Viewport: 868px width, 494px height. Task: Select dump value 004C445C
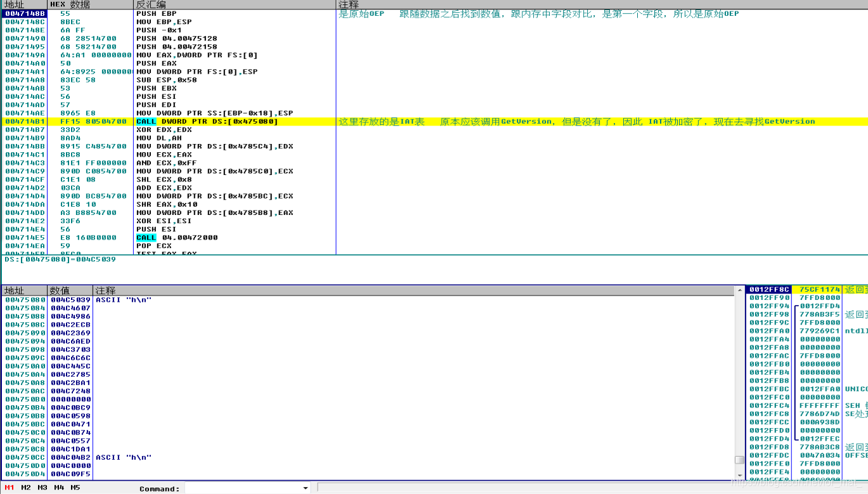pyautogui.click(x=70, y=366)
